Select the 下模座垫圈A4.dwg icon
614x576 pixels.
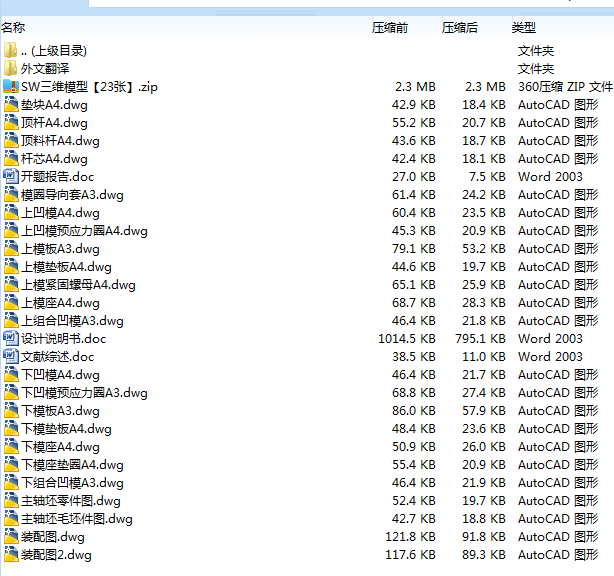pyautogui.click(x=11, y=464)
